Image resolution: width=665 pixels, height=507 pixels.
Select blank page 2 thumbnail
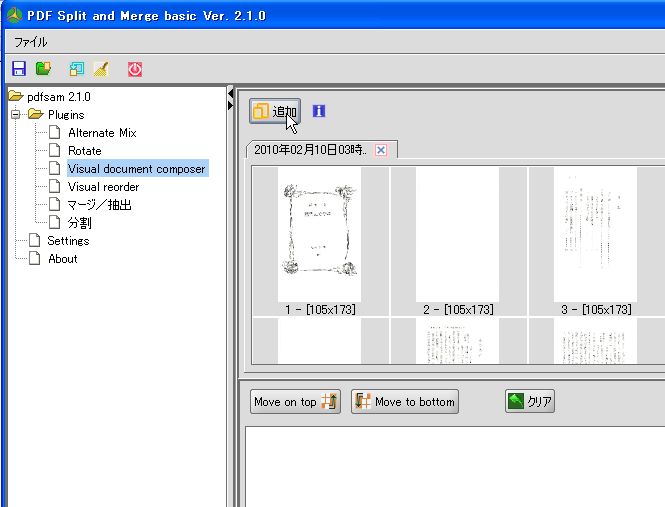pyautogui.click(x=457, y=234)
